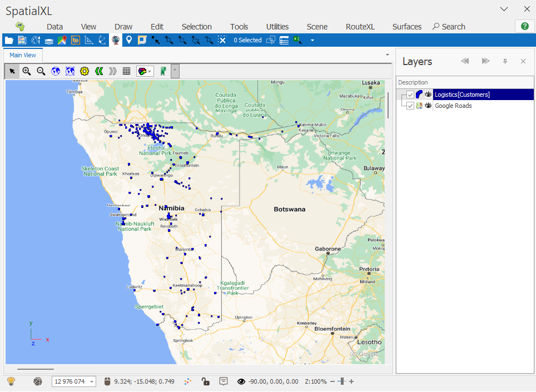
Task: Click the zoom in magnifier tool
Action: [27, 71]
